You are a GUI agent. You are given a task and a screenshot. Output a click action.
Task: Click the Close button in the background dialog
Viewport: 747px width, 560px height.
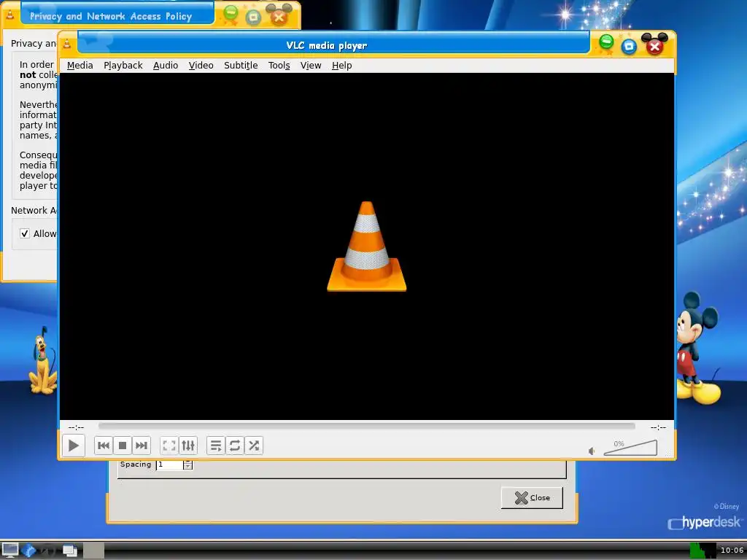532,497
